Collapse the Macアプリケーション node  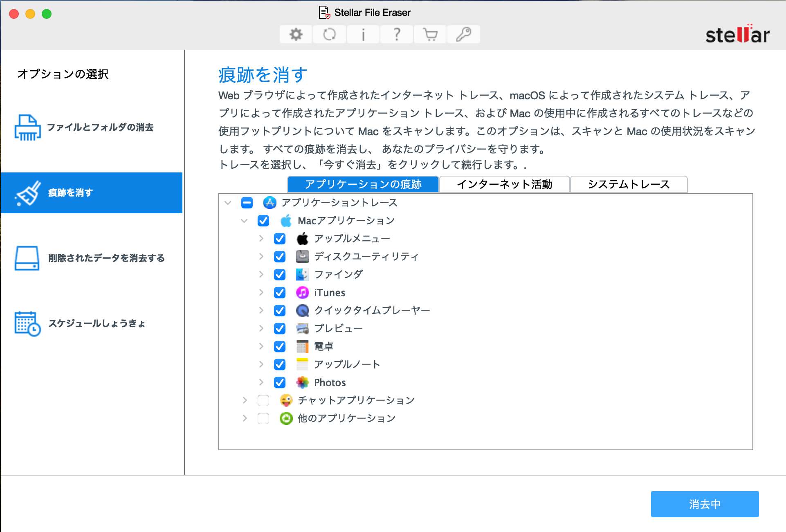tap(245, 221)
